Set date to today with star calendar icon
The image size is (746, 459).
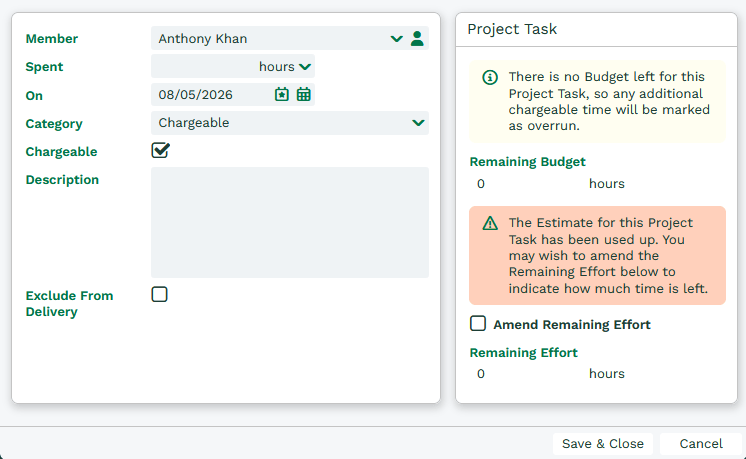[282, 94]
